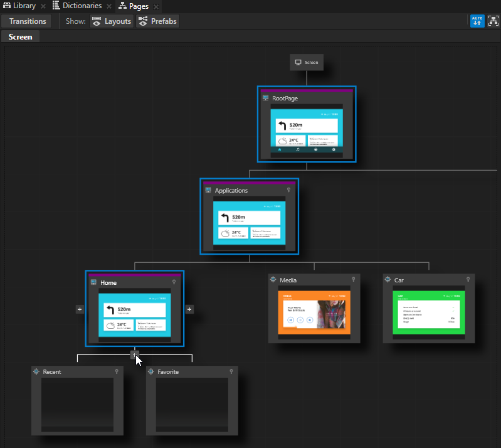Toggle Prefabs visibility in Show options
Image resolution: width=501 pixels, height=448 pixels.
click(x=158, y=21)
